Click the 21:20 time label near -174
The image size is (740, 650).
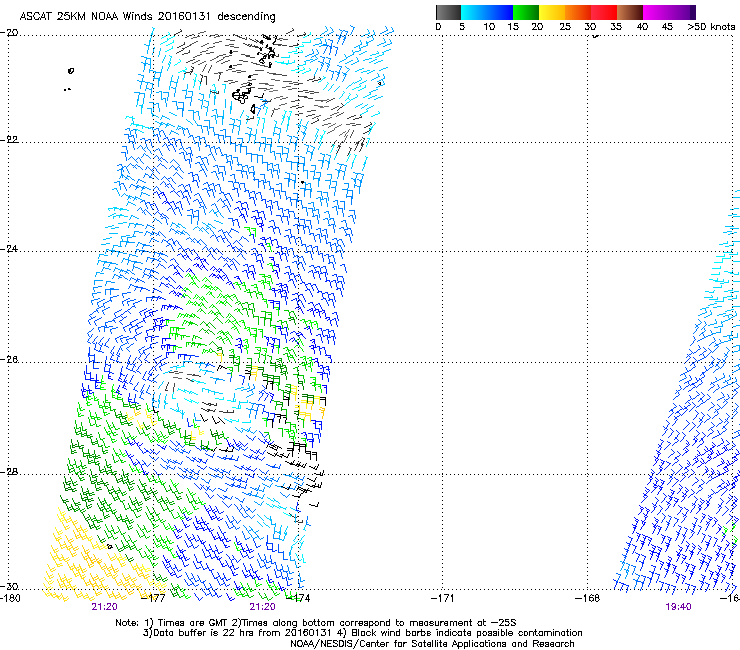tap(262, 607)
